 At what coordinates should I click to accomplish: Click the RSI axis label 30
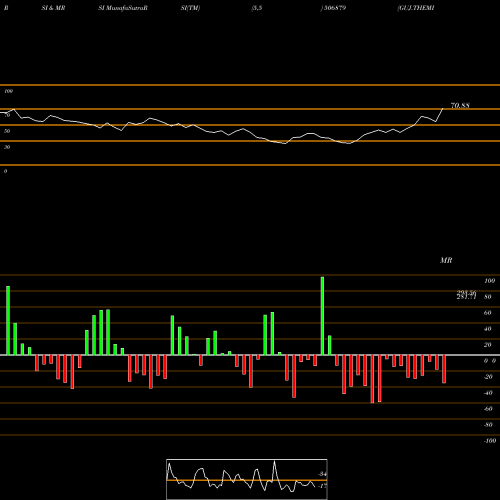point(7,147)
